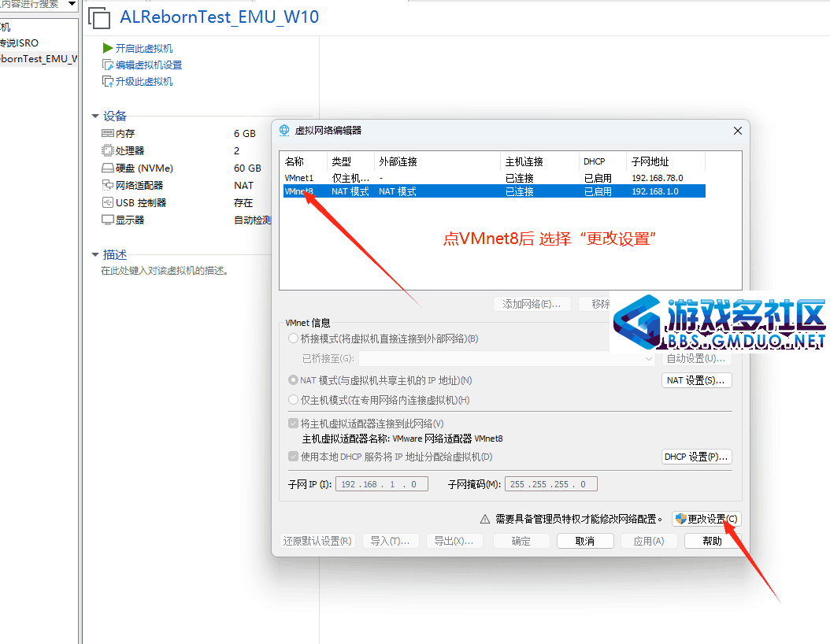Click the DHCP column header
830x644 pixels.
[602, 161]
